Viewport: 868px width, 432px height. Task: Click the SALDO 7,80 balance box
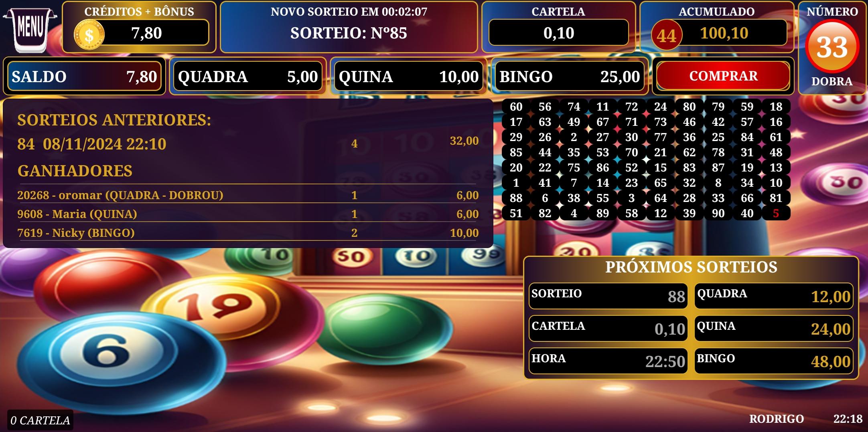84,76
